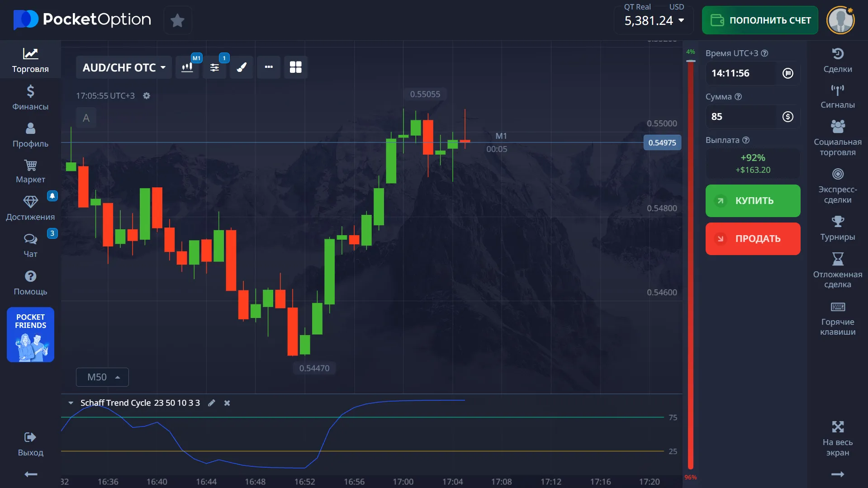Viewport: 868px width, 488px height.
Task: Toggle the favorite star for the asset
Action: click(177, 20)
